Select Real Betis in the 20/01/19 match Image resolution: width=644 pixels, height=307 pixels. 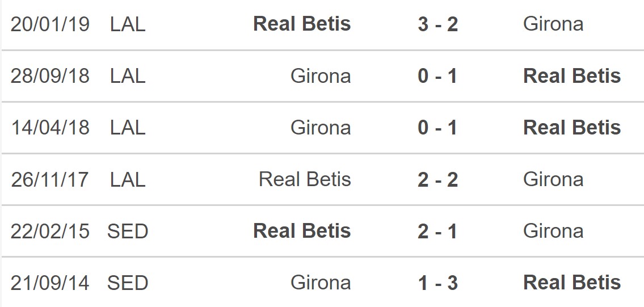click(302, 24)
